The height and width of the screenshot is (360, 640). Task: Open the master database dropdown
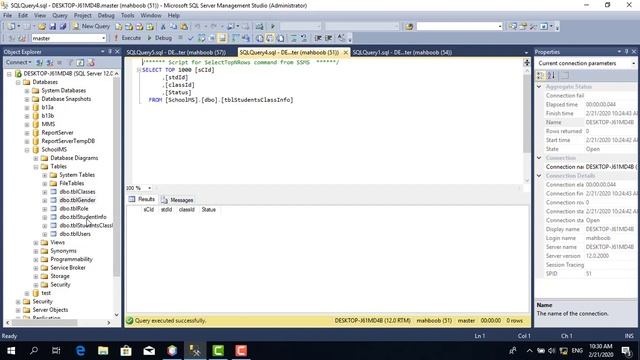click(x=103, y=38)
